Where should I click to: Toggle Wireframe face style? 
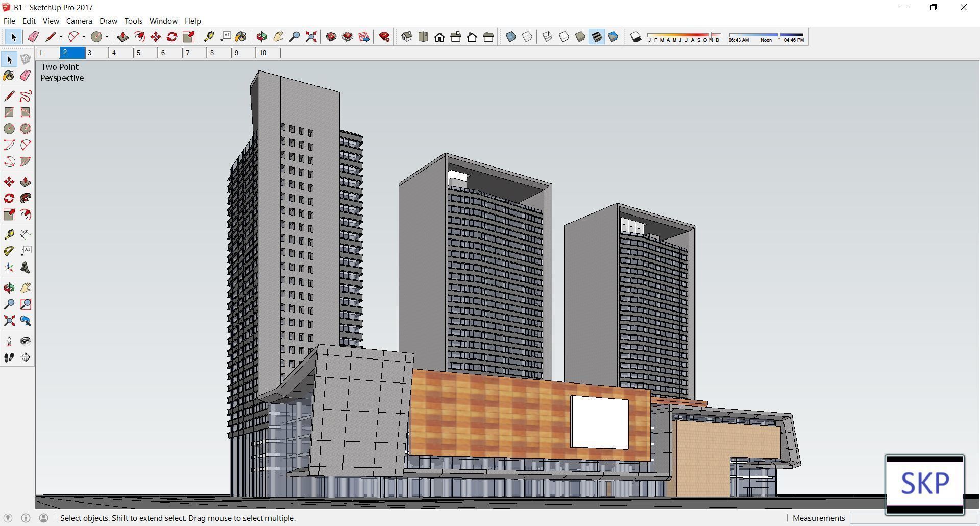547,36
